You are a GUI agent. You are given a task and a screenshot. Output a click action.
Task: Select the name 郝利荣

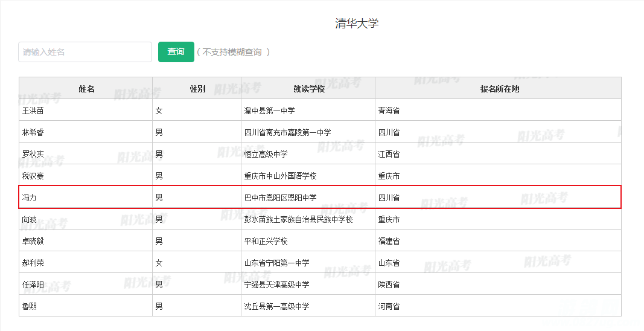click(33, 263)
